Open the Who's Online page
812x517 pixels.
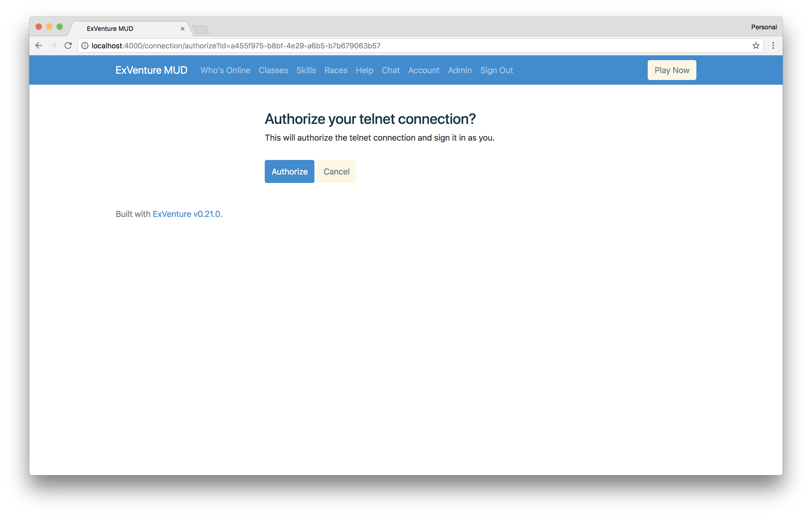[x=225, y=70]
